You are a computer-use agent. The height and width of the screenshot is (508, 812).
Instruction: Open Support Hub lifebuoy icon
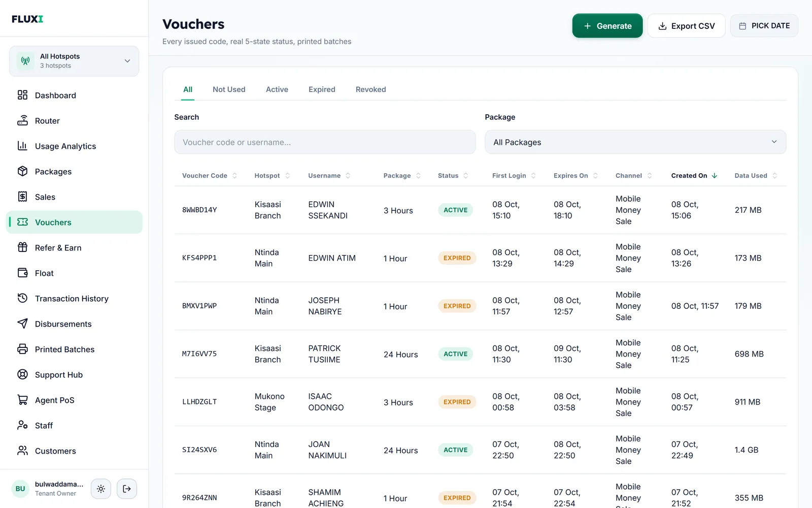pyautogui.click(x=22, y=374)
